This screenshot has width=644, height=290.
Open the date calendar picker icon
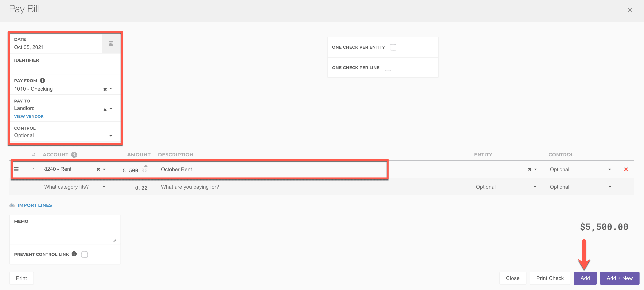click(x=111, y=44)
